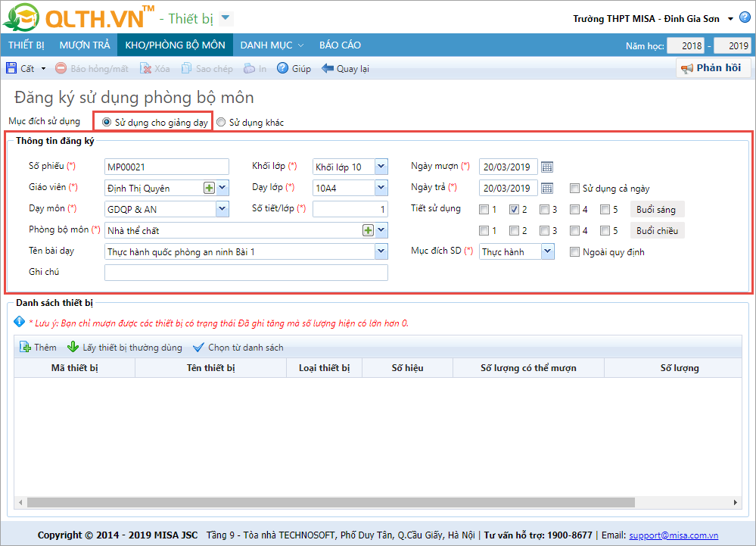
Task: Click the Số phiếu input field
Action: 166,167
